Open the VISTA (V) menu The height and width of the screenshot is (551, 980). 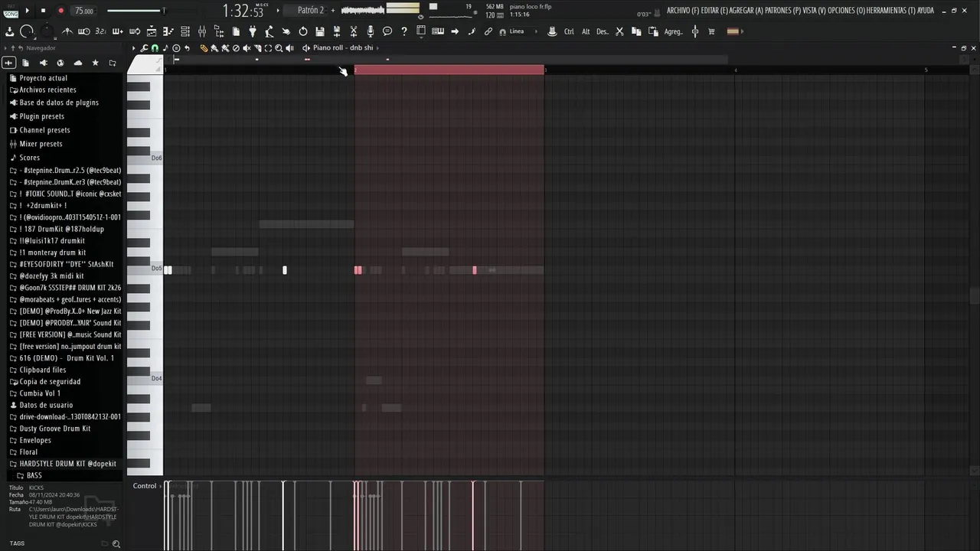point(815,11)
